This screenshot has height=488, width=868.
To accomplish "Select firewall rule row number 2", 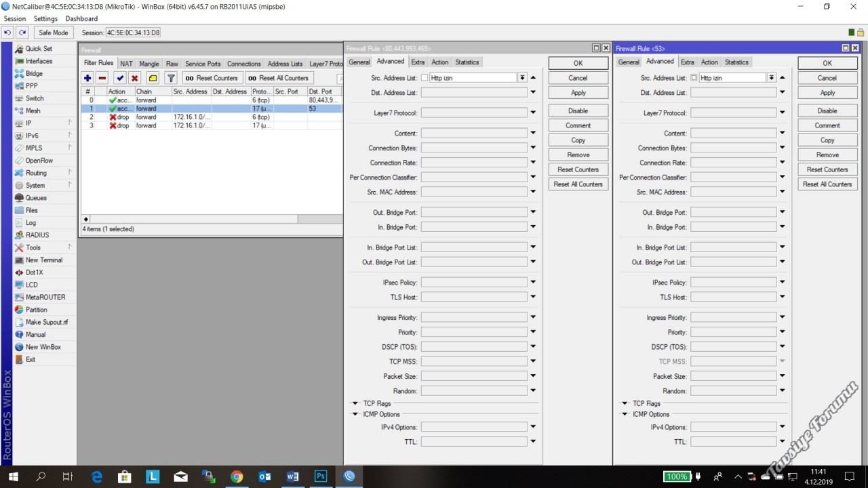I will click(212, 117).
